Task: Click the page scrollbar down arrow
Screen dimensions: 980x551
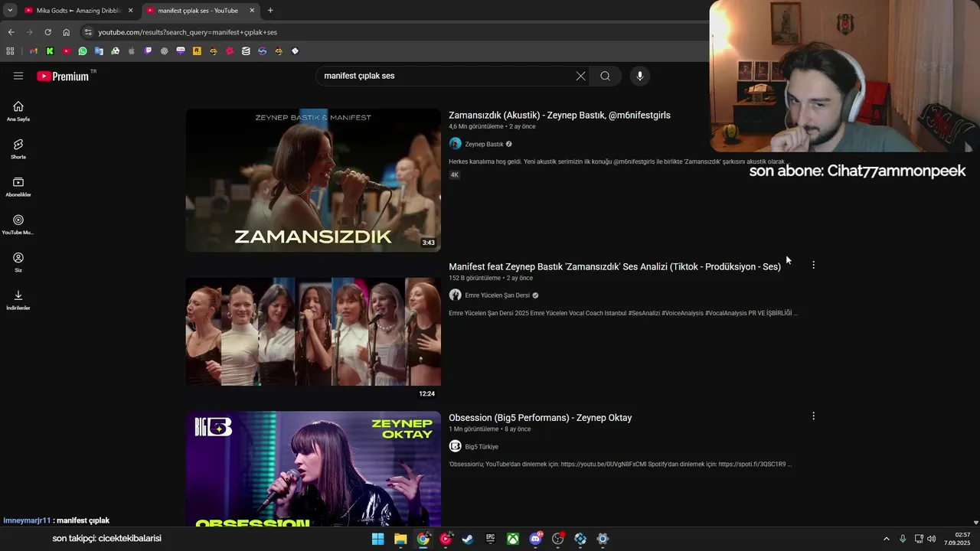Action: pos(975,523)
